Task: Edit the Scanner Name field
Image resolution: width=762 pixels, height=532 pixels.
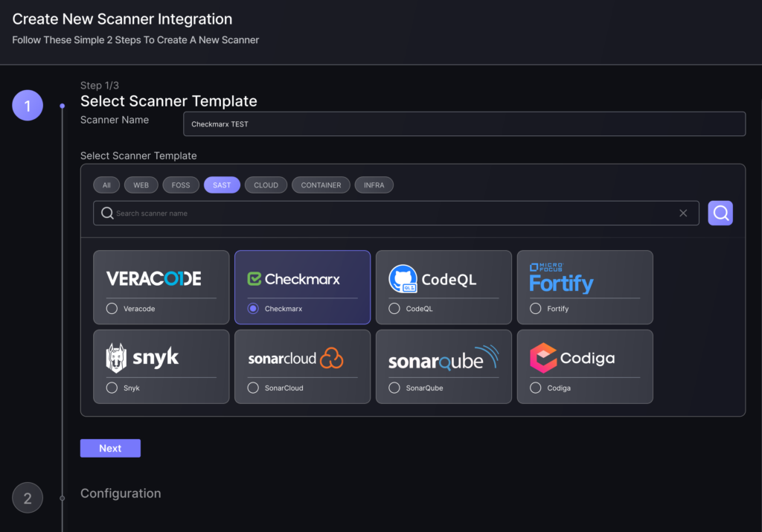Action: coord(464,124)
